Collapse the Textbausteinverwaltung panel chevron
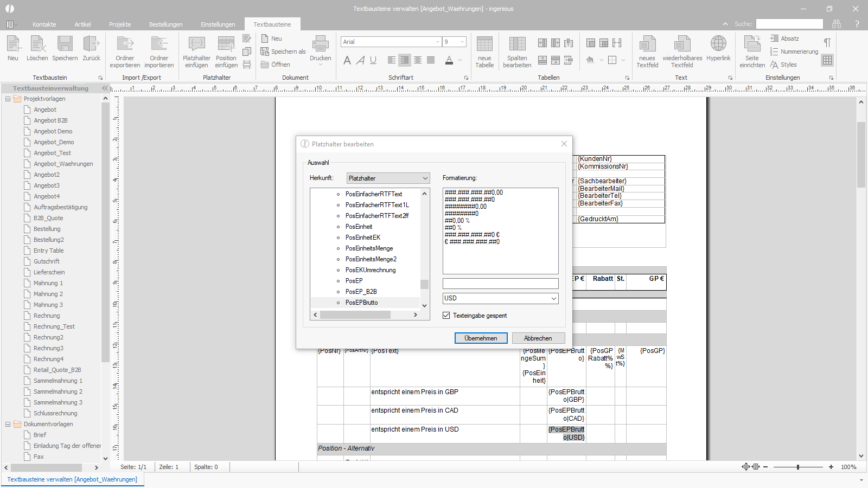Screen dimensions: 868x488 coord(105,88)
